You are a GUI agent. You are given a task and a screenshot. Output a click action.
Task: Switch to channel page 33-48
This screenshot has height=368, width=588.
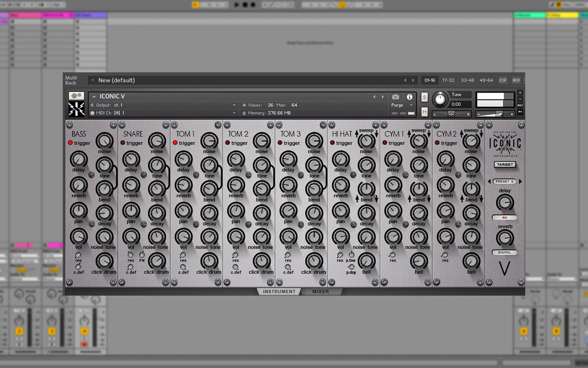[x=467, y=80]
